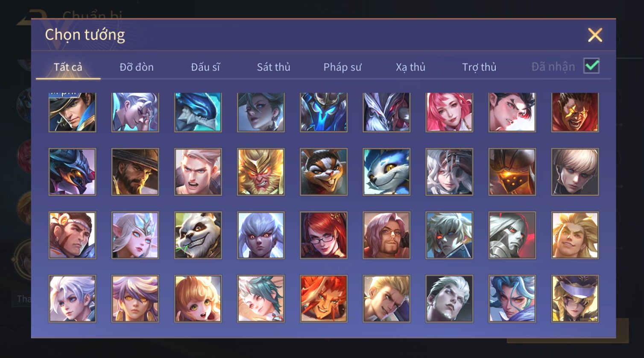Filter heroes by Sát thủ
This screenshot has width=644, height=358.
click(274, 67)
